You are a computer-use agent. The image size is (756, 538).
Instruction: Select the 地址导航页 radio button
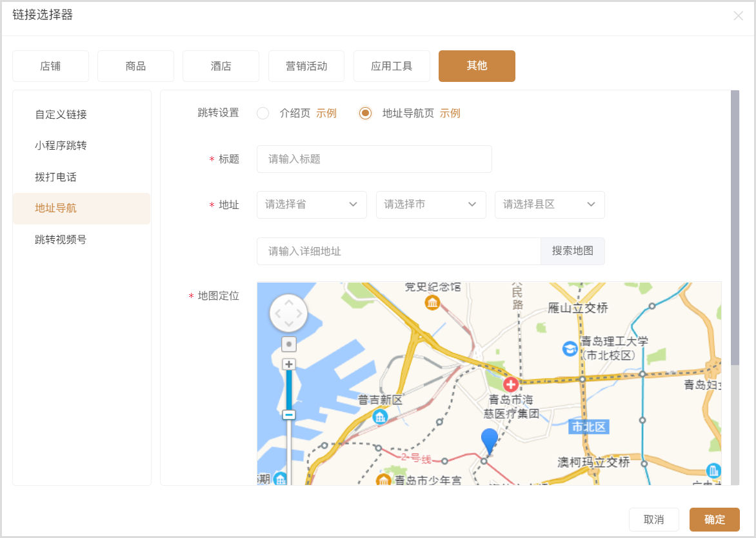click(365, 114)
